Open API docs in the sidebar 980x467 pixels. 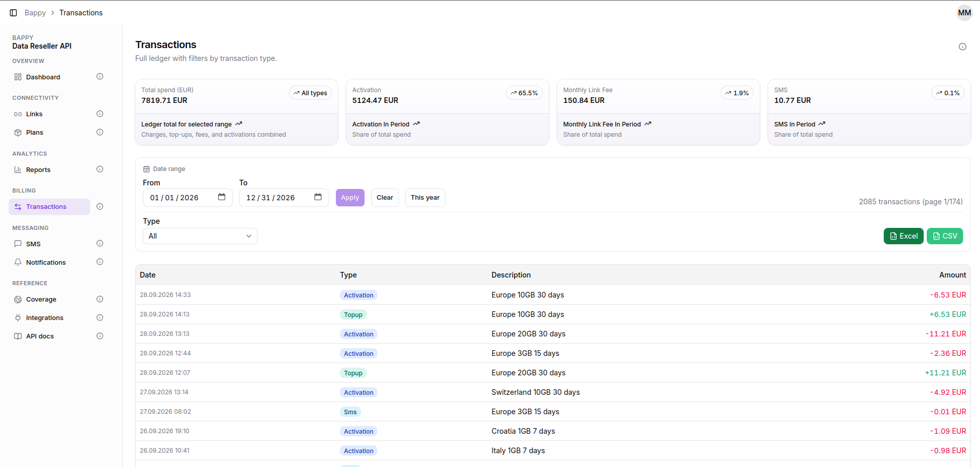point(50,336)
